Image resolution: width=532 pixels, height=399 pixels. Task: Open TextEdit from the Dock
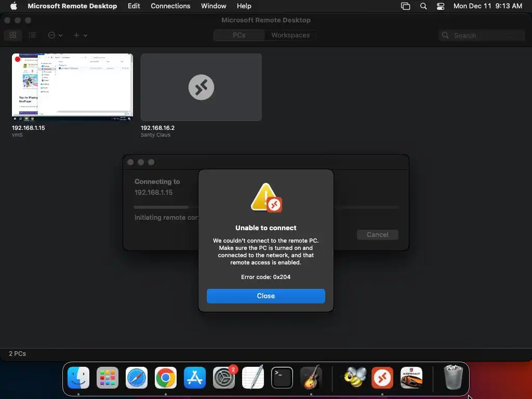tap(253, 378)
